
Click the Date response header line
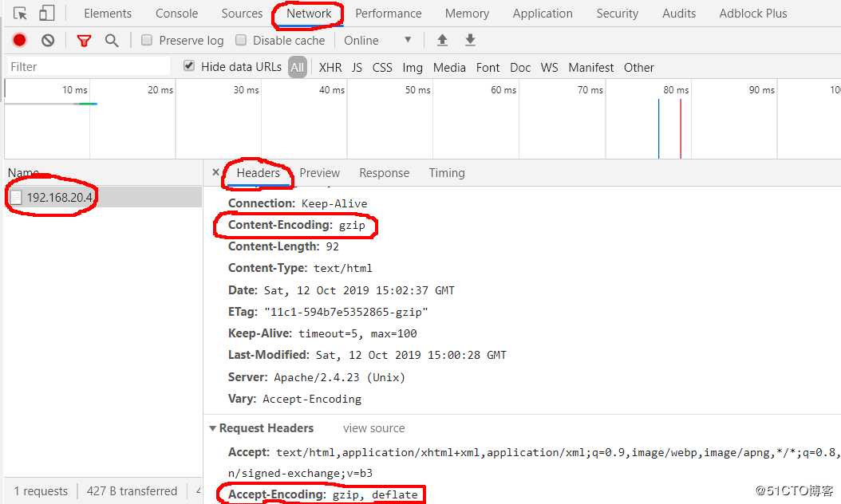click(x=342, y=290)
